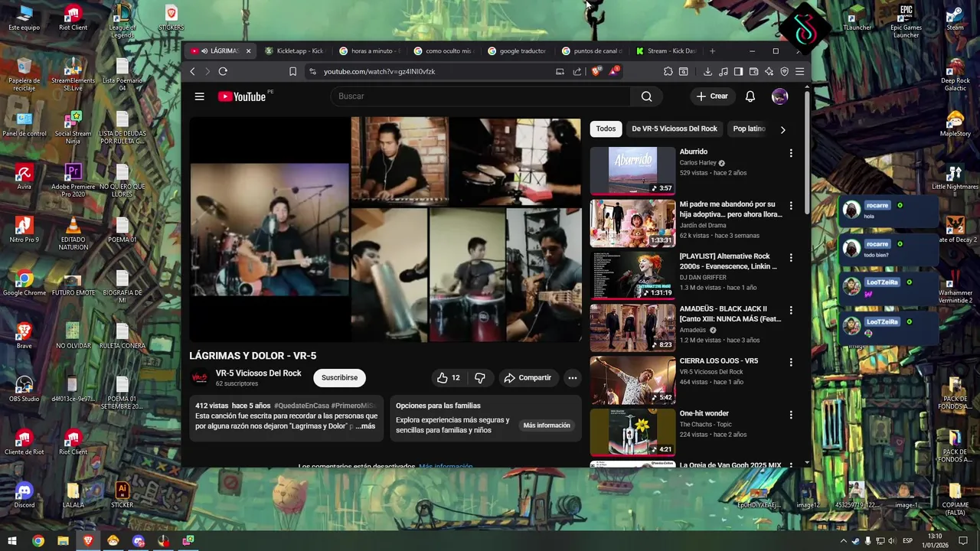Screen dimensions: 980x551
Task: Open Chrome from the taskbar
Action: click(38, 541)
